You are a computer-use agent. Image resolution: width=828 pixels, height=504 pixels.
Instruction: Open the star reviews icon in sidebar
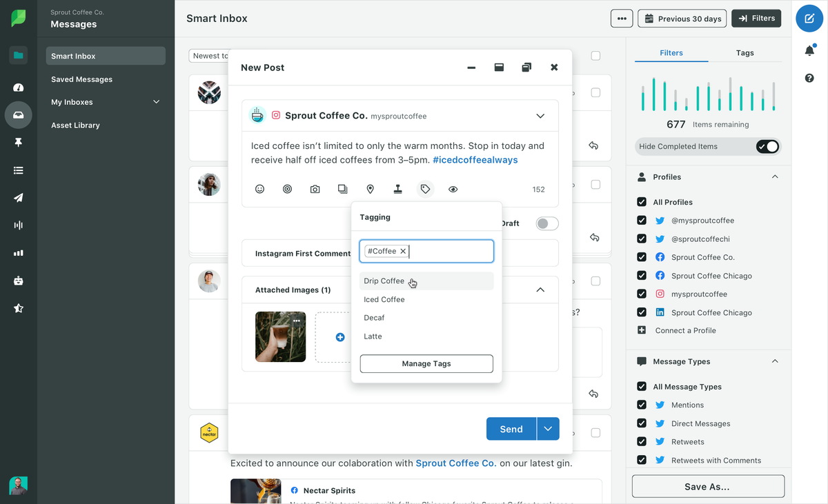[x=19, y=308]
